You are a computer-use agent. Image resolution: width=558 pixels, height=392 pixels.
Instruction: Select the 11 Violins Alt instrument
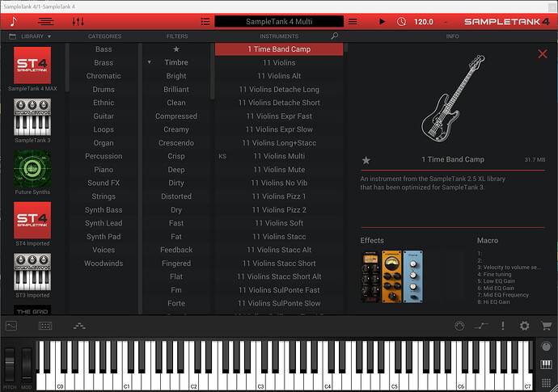(x=279, y=76)
